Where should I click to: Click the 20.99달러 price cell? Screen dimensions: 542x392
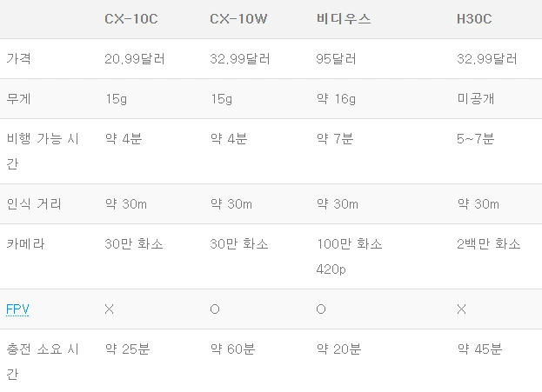pos(135,59)
